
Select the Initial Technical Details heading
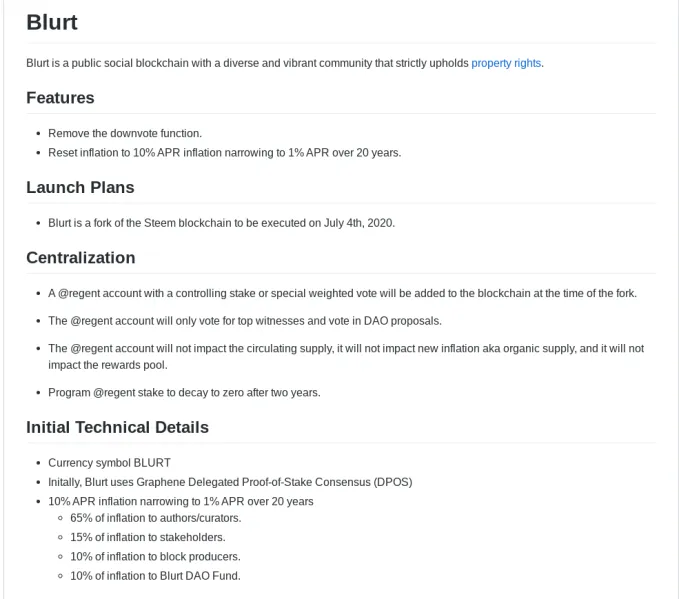(x=117, y=427)
